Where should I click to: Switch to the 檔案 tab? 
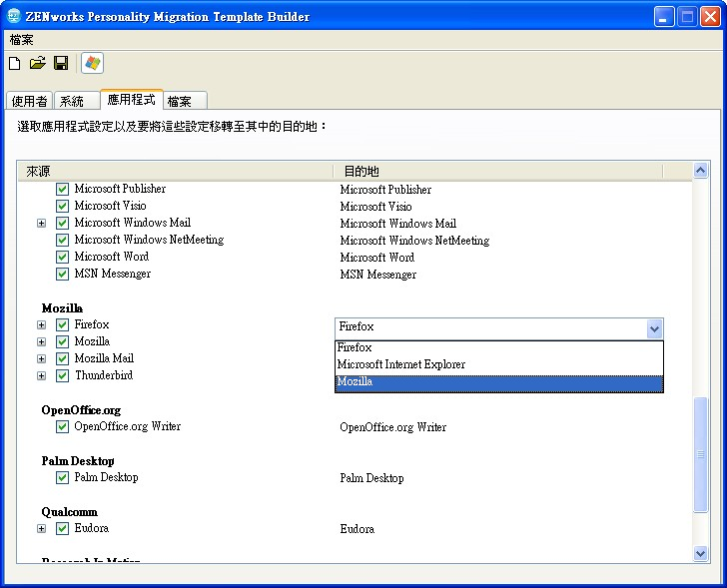pyautogui.click(x=185, y=101)
